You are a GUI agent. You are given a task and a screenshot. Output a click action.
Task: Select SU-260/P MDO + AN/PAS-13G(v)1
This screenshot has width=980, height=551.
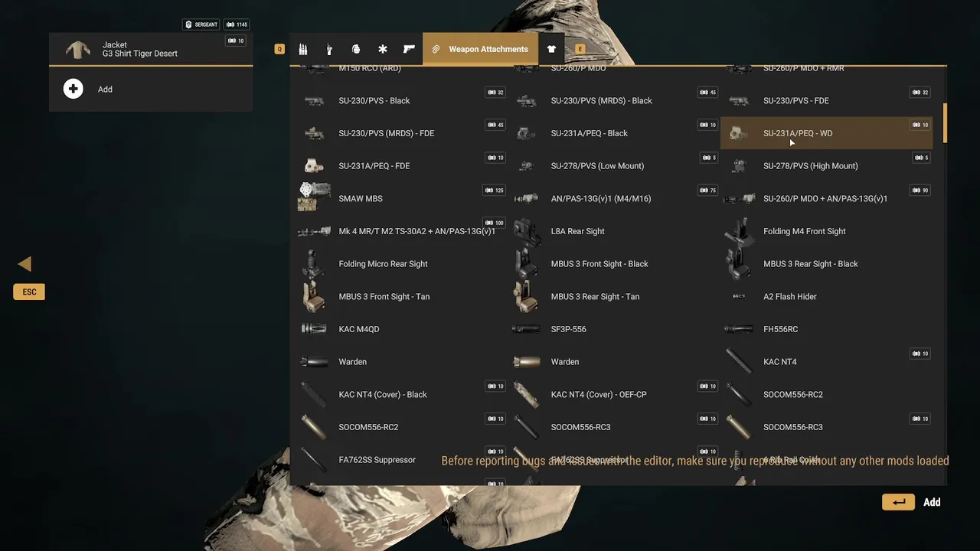click(x=827, y=198)
